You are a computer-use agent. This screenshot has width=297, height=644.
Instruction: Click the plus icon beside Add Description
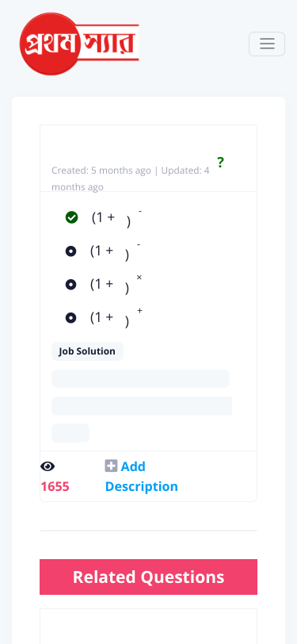(111, 466)
